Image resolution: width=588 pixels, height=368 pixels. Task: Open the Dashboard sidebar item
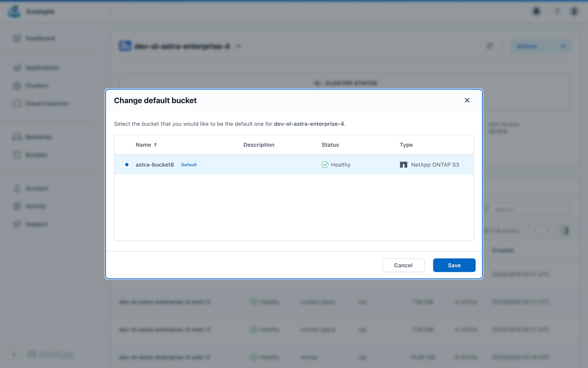tap(40, 38)
